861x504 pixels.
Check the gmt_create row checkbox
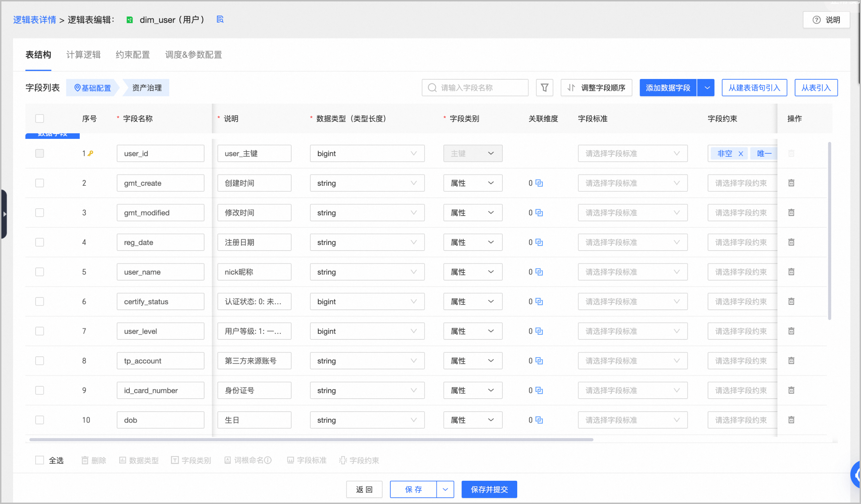pos(39,183)
